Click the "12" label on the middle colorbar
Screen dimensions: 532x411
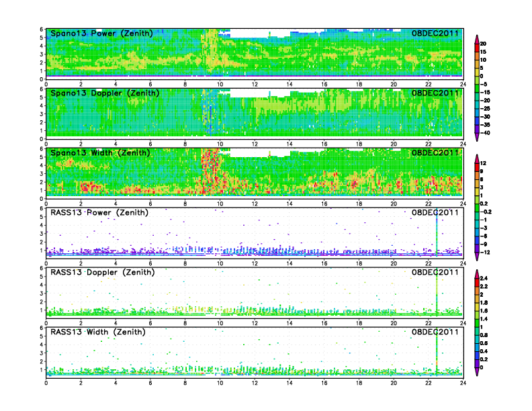pyautogui.click(x=483, y=163)
